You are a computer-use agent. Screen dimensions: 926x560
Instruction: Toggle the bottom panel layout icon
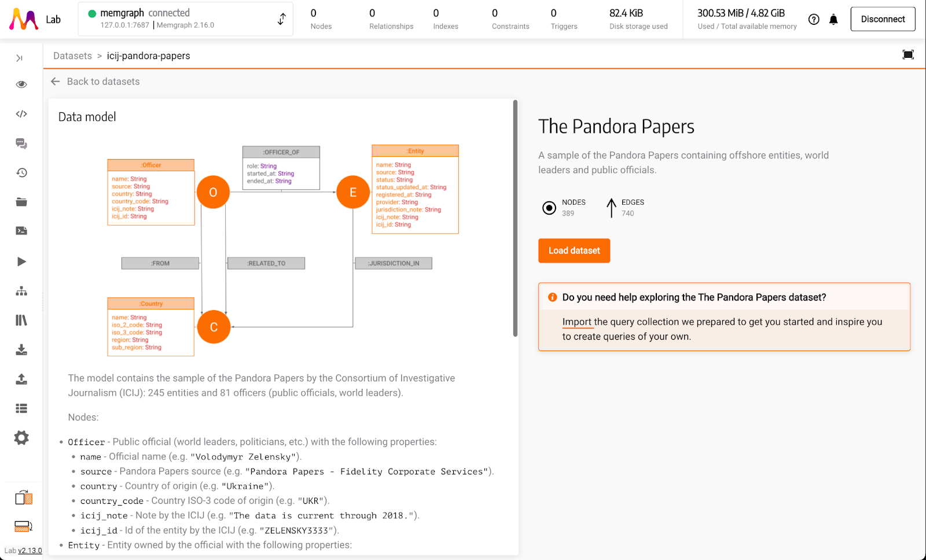[23, 526]
